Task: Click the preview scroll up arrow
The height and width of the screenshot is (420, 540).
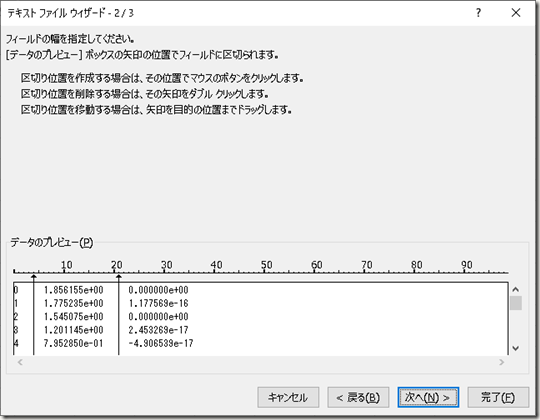Action: click(516, 289)
